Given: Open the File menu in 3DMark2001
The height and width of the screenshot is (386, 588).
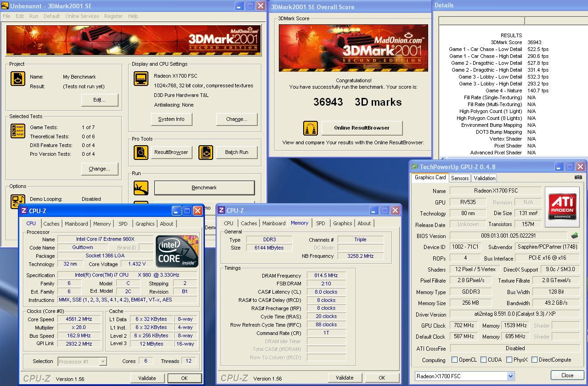Looking at the screenshot, I should [6, 16].
